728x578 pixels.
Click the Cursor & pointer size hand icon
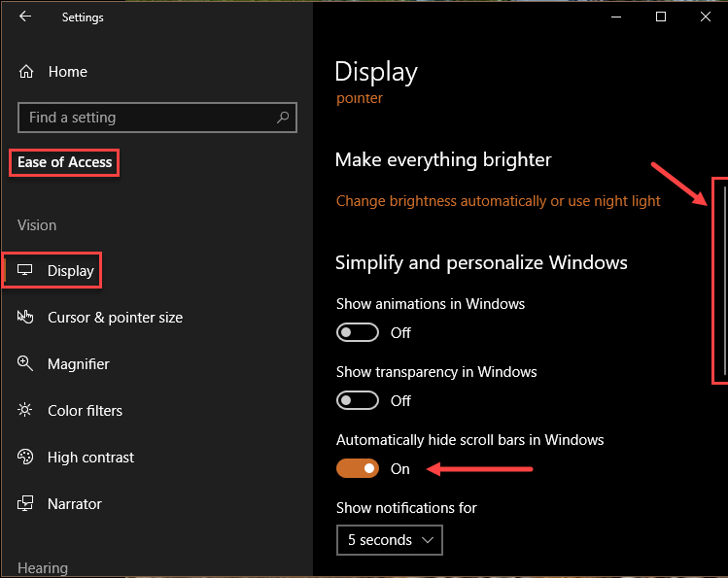pyautogui.click(x=25, y=317)
